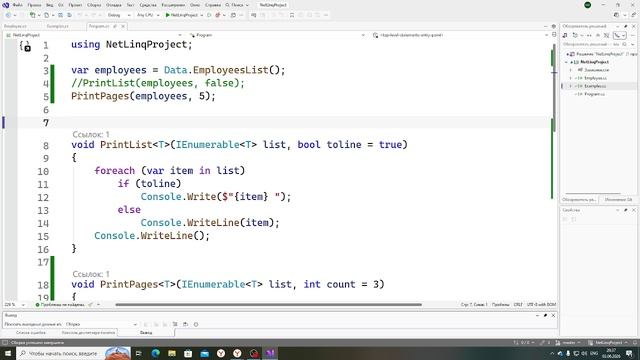Pin the Properties panel

[626, 210]
